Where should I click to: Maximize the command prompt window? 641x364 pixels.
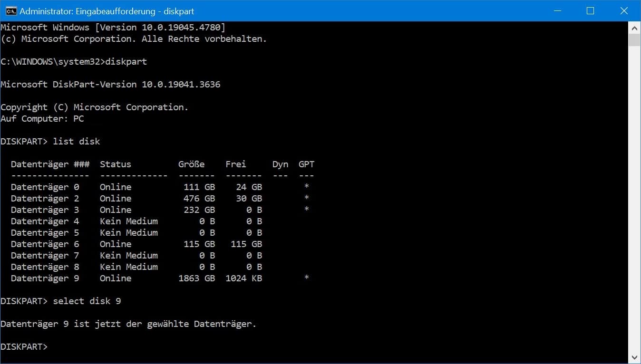click(590, 10)
